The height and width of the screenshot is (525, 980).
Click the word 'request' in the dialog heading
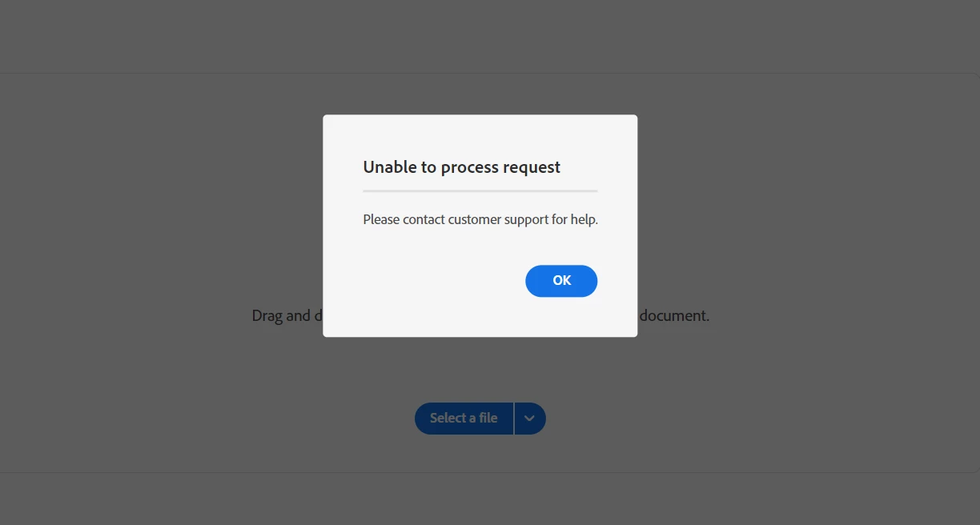(532, 168)
